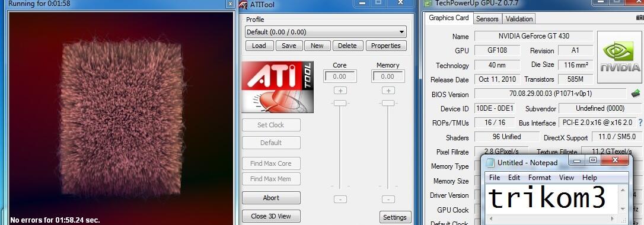This screenshot has height=225, width=644.
Task: Click the trikom3 text in Notepad
Action: [547, 198]
